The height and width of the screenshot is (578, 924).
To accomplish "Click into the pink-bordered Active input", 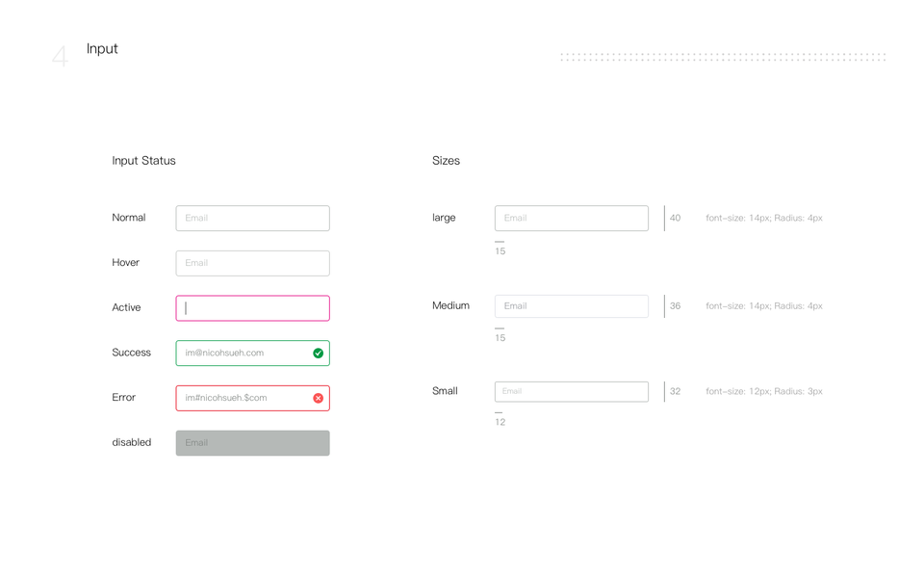I will click(x=252, y=308).
